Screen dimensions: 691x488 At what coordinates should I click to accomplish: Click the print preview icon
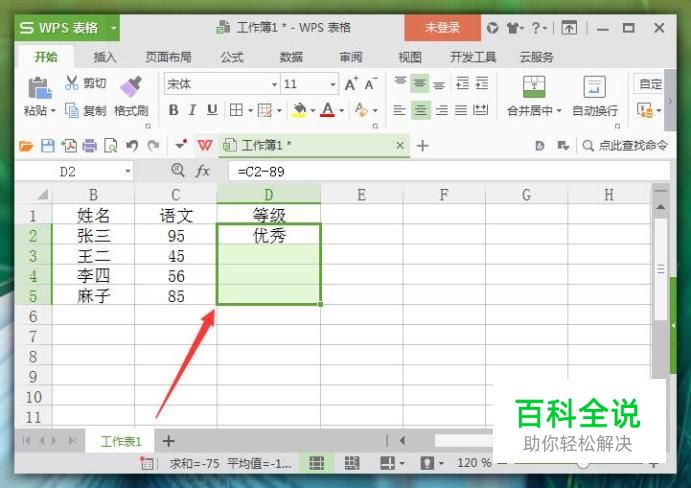pos(110,145)
